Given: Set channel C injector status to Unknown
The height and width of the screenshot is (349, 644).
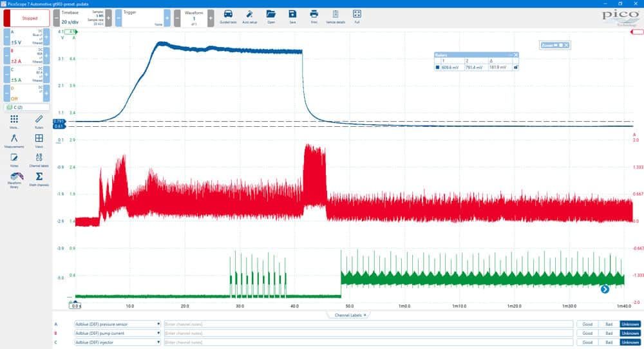Looking at the screenshot, I should coord(630,342).
